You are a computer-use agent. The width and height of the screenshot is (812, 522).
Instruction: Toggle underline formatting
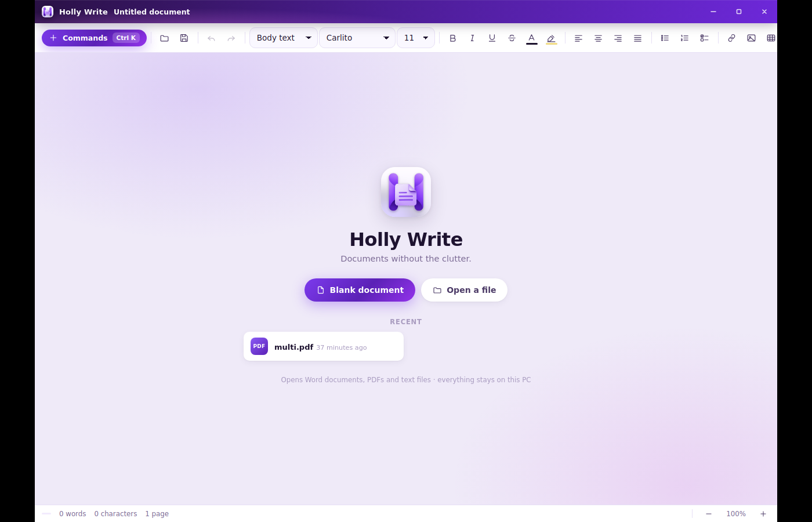pyautogui.click(x=492, y=38)
